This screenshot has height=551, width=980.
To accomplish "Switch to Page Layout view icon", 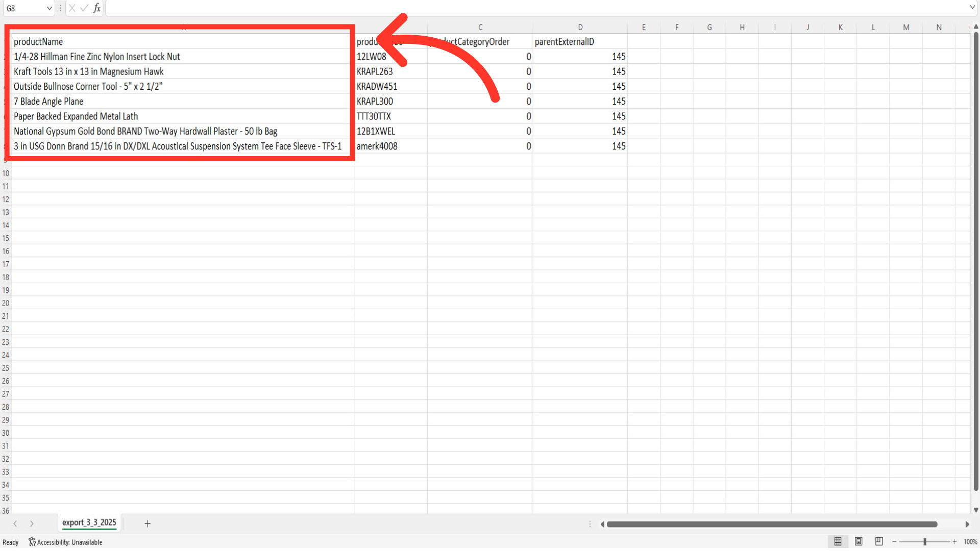I will (859, 541).
